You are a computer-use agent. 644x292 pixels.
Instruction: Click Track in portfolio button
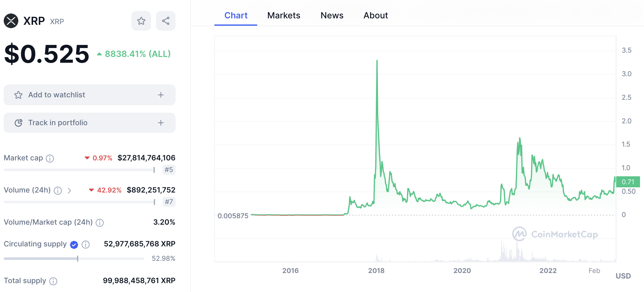[x=90, y=123]
